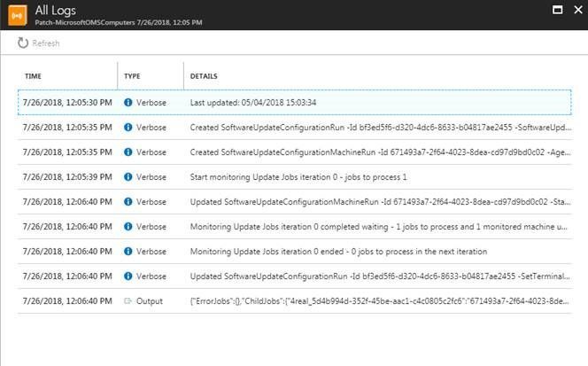Click the TYPE column header
Screen dimensions: 588x366
(132, 76)
